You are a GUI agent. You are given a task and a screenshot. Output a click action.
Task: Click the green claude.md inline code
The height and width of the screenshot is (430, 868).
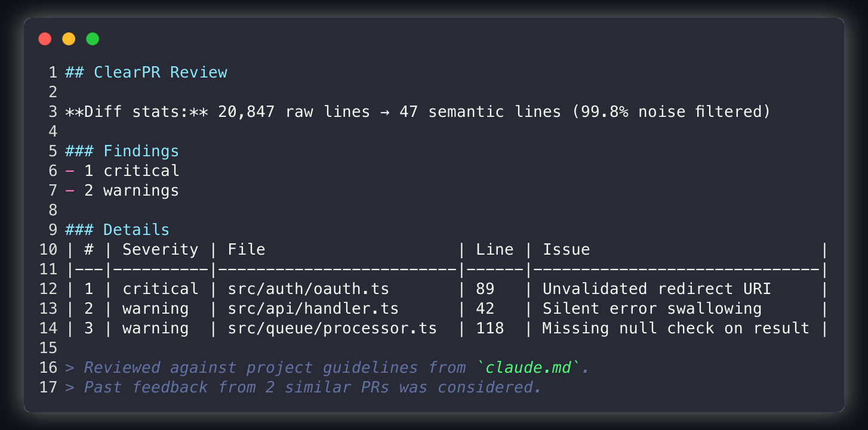[528, 368]
